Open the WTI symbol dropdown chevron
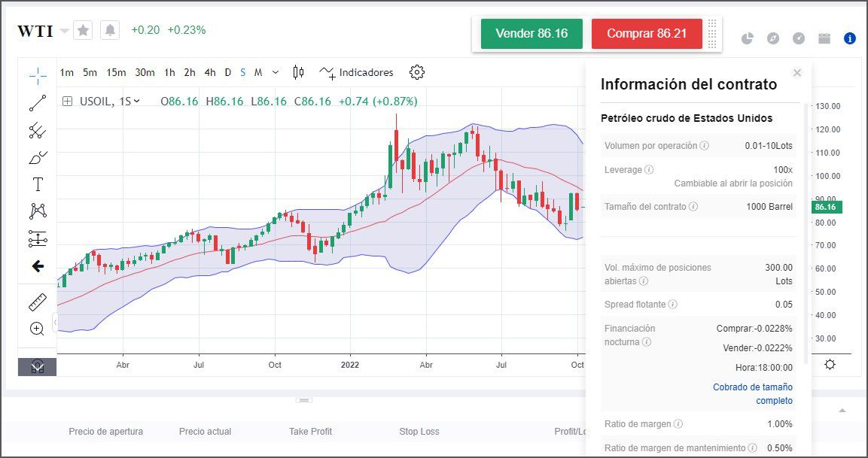Viewport: 868px width, 458px height. click(63, 30)
